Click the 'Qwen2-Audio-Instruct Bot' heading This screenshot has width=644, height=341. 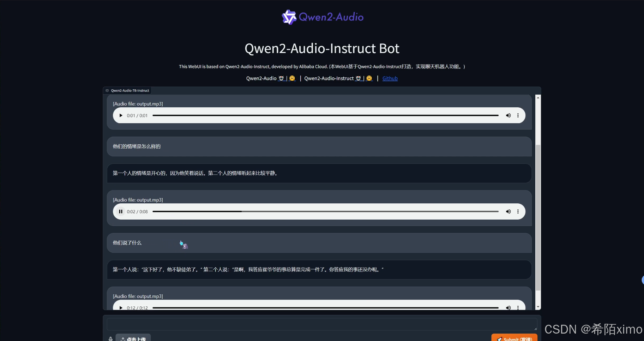(322, 48)
